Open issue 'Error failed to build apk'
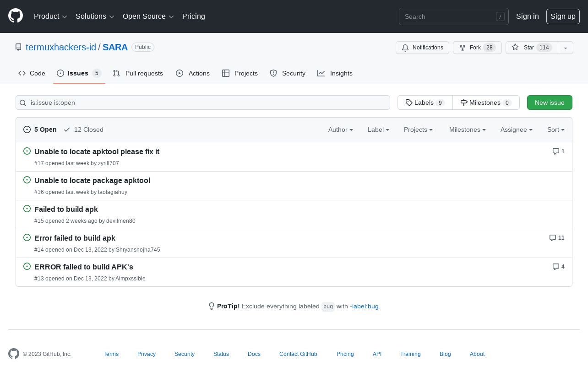This screenshot has height=382, width=588. click(75, 238)
